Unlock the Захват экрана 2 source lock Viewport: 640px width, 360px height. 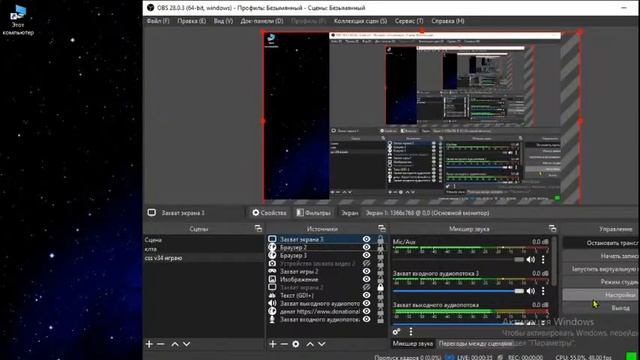click(x=380, y=287)
